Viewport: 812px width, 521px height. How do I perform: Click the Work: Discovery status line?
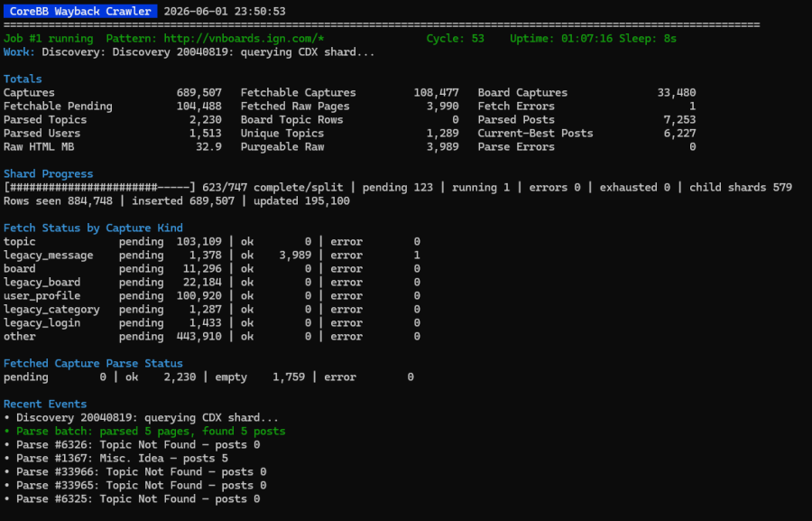click(x=189, y=51)
